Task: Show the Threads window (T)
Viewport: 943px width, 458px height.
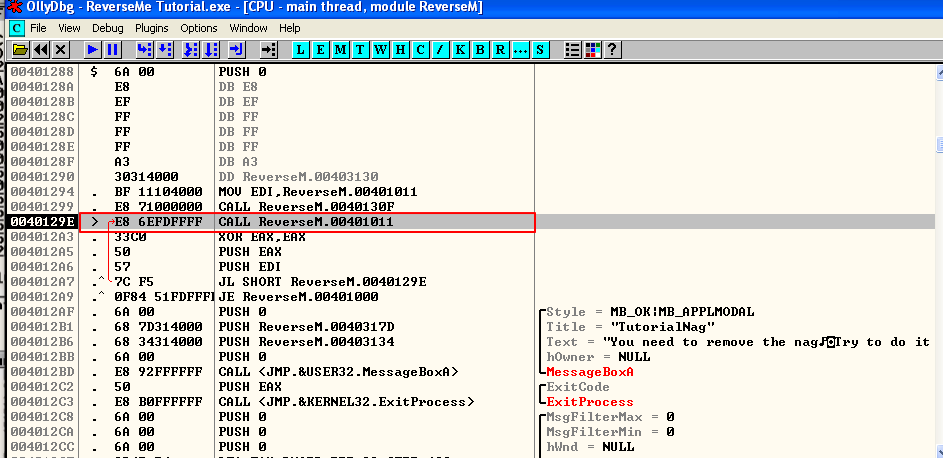Action: [x=360, y=49]
